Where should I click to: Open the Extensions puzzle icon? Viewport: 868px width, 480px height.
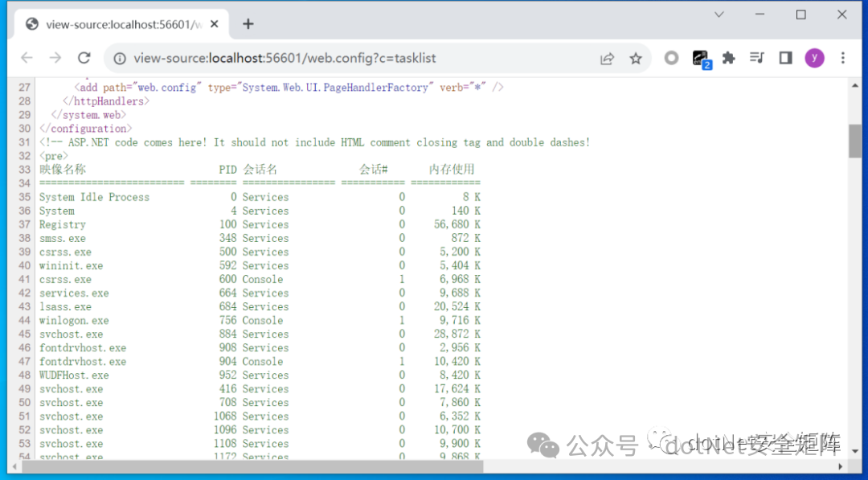[x=728, y=58]
